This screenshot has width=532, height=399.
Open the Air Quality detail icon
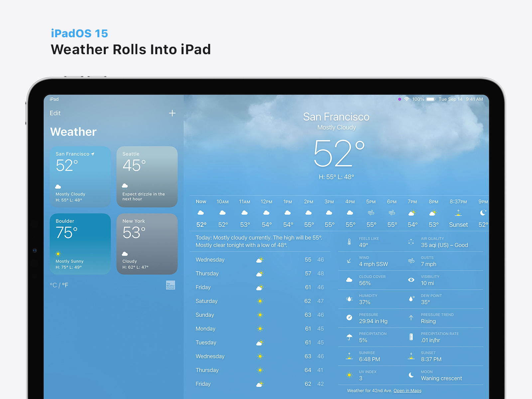pos(411,242)
